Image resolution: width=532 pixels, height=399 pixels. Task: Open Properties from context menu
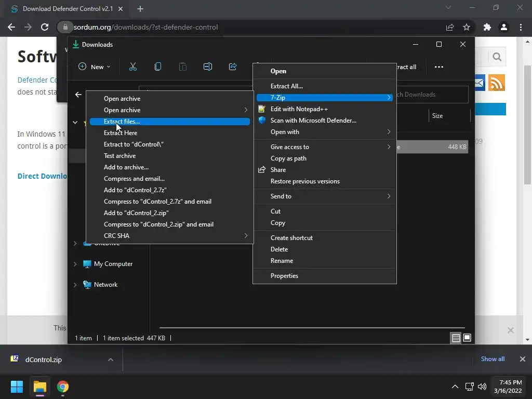click(x=325, y=276)
